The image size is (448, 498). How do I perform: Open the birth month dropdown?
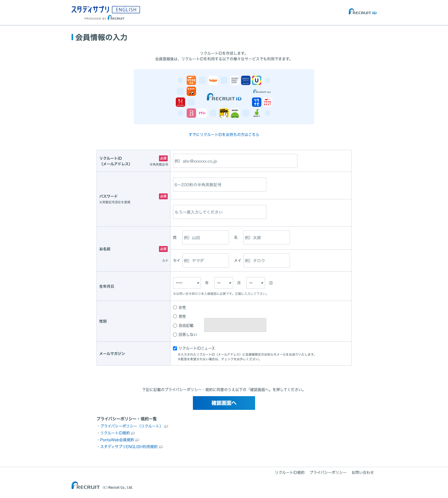click(224, 283)
